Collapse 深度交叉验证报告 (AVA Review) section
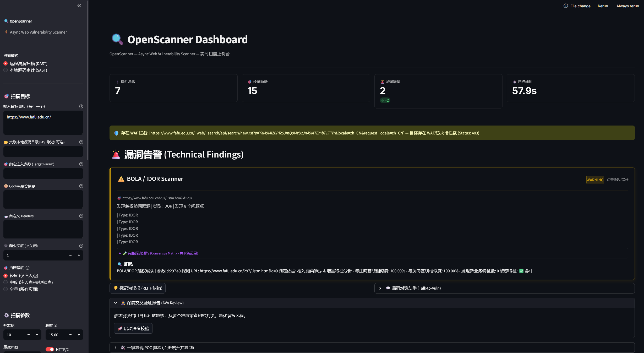Viewport: 644px width, 353px height. point(116,303)
